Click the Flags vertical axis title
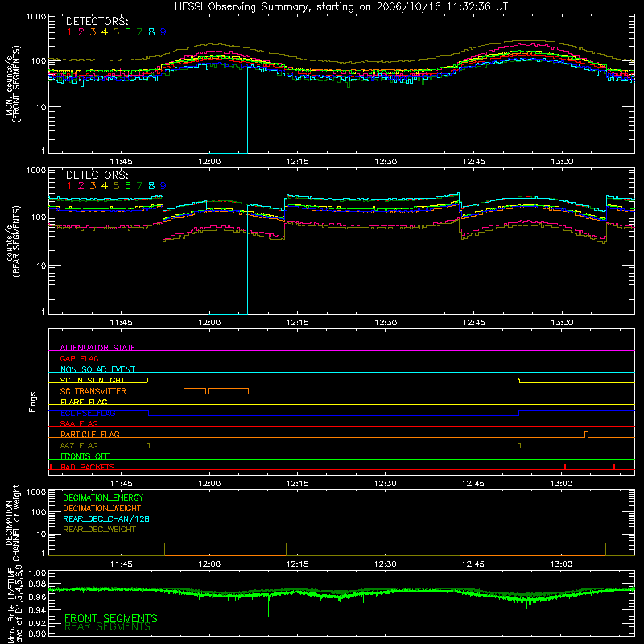The image size is (644, 644). tap(33, 402)
